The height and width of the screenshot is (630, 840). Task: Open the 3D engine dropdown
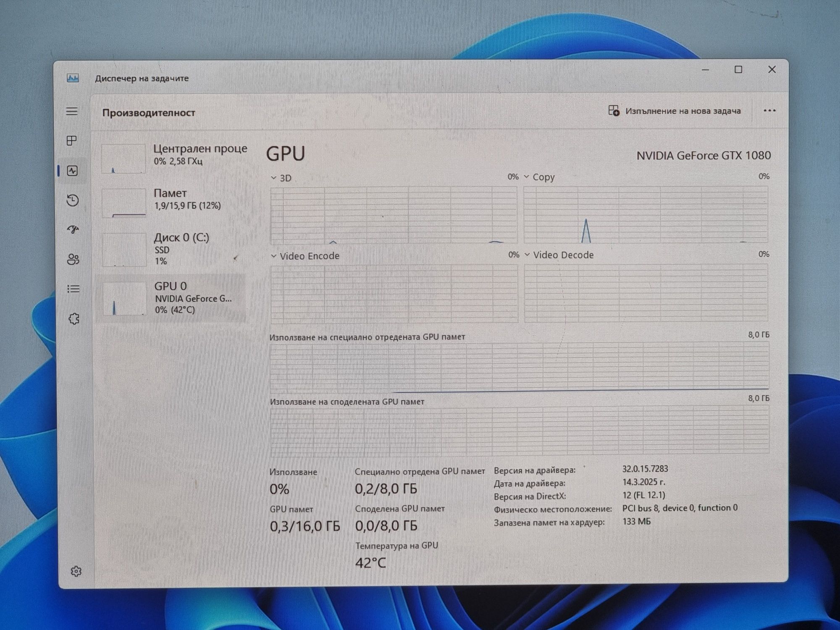click(273, 178)
